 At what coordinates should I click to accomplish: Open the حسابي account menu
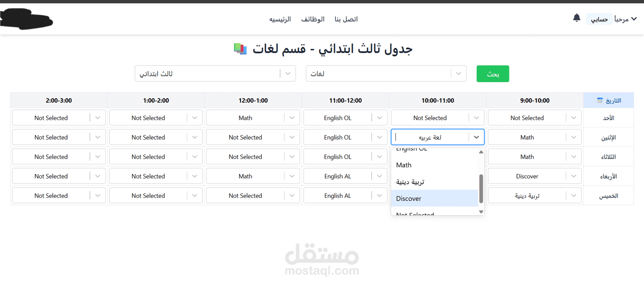[x=599, y=19]
